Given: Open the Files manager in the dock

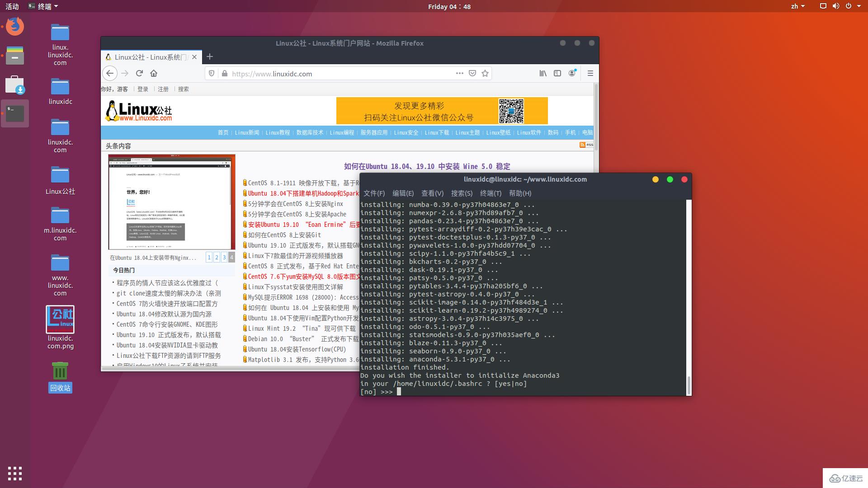Looking at the screenshot, I should point(15,56).
